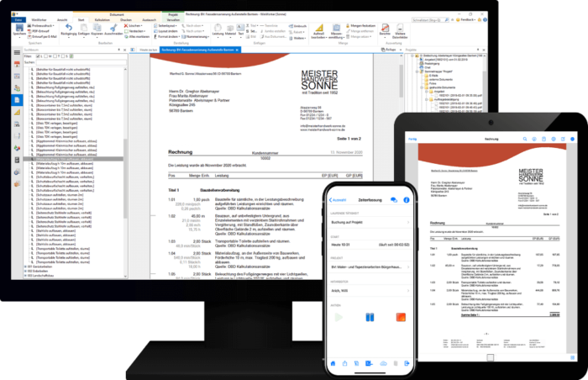Open Aufmaß bearbeiten triangle ruler icon
588x380 pixels.
pos(318,28)
